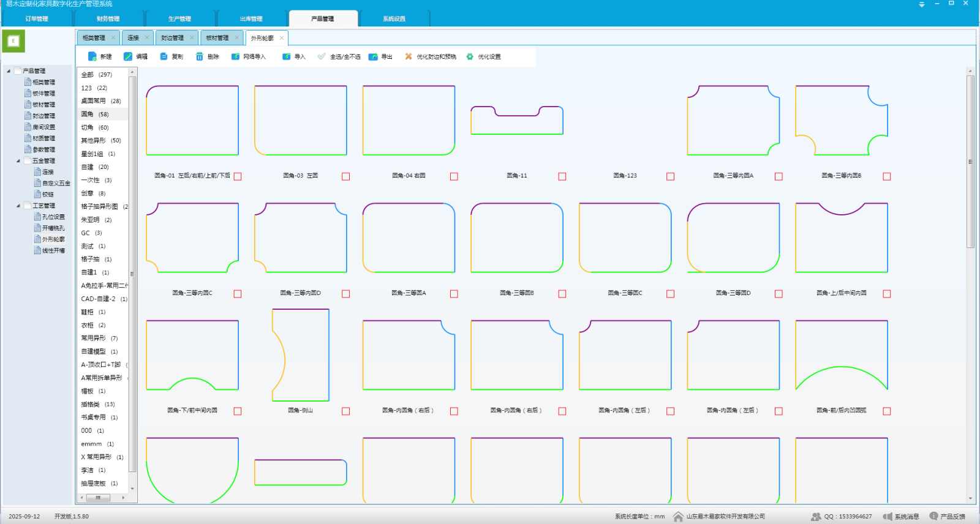Click the 删除 trash can icon
Image resolution: width=980 pixels, height=524 pixels.
[199, 56]
